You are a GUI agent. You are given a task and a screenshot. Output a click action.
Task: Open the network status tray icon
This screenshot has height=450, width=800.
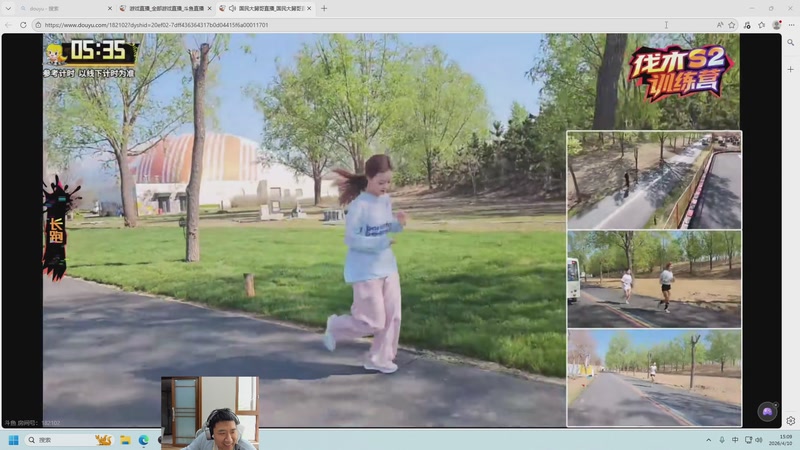[x=748, y=440]
